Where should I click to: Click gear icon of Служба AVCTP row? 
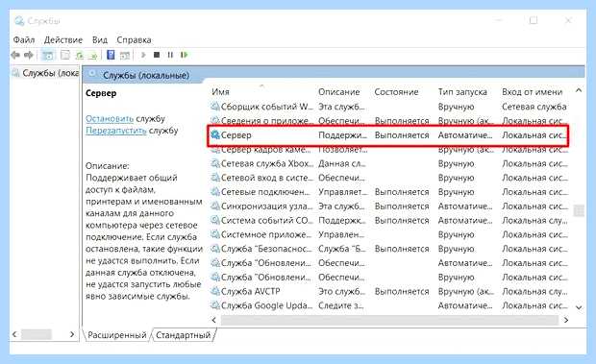[215, 291]
